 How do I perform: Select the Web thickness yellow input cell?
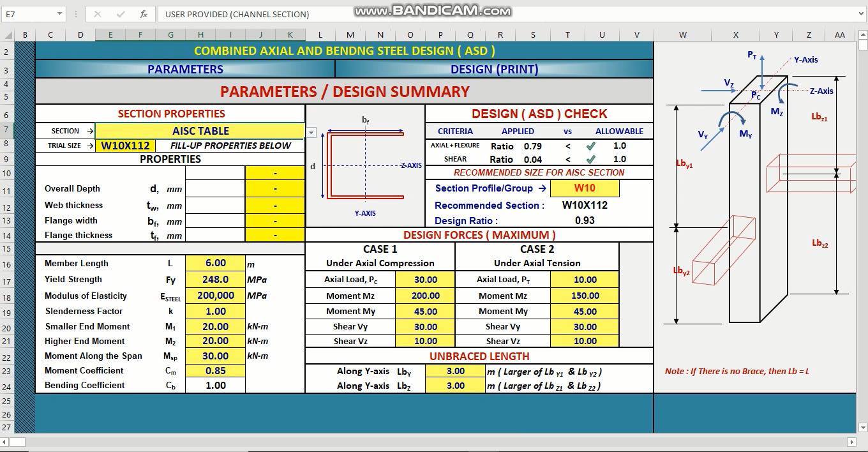(275, 205)
